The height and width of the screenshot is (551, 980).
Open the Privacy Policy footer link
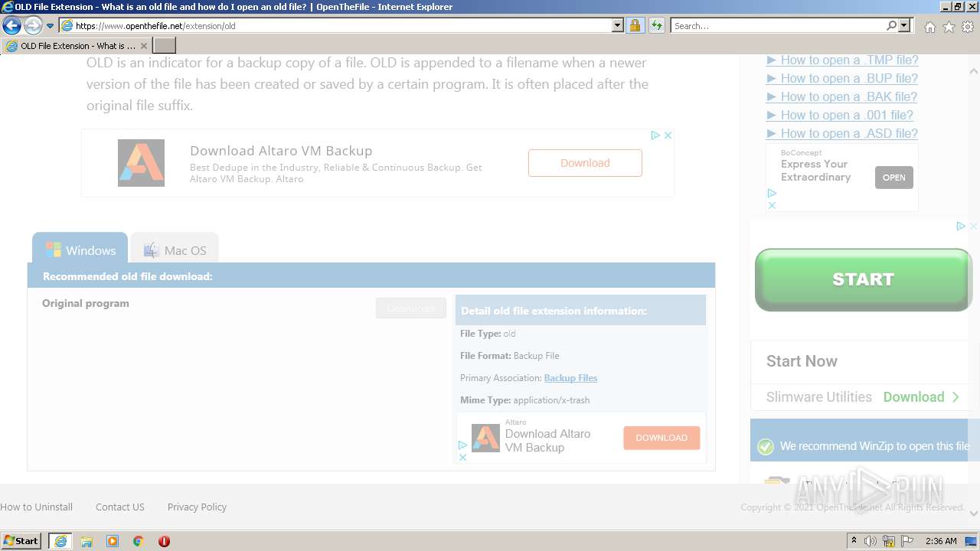[x=197, y=507]
